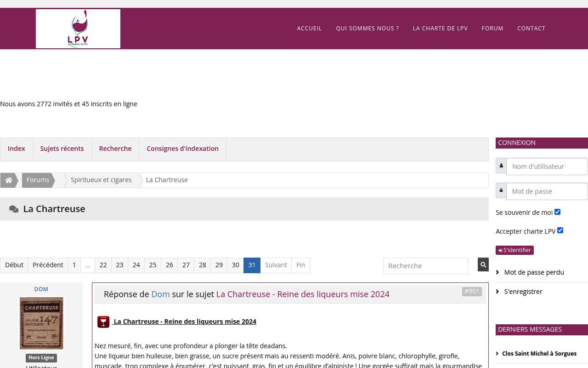Click 'Suivant' pagination button
The height and width of the screenshot is (368, 588).
click(276, 265)
